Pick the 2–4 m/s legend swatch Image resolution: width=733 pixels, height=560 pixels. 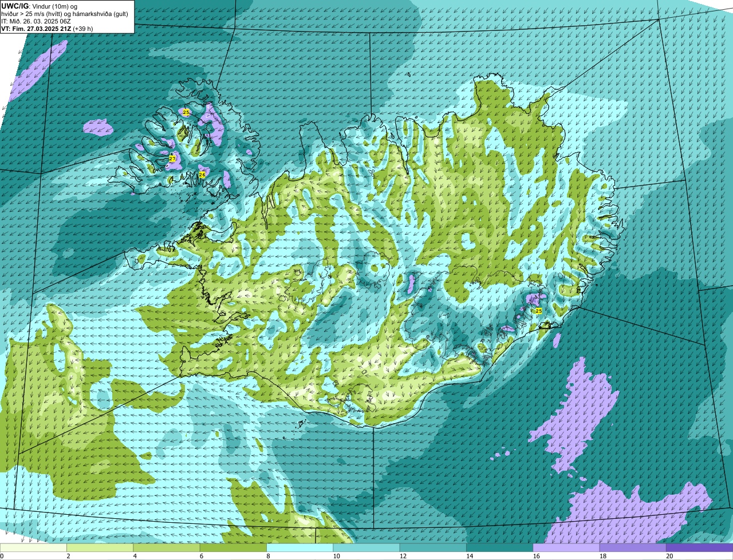(x=100, y=547)
